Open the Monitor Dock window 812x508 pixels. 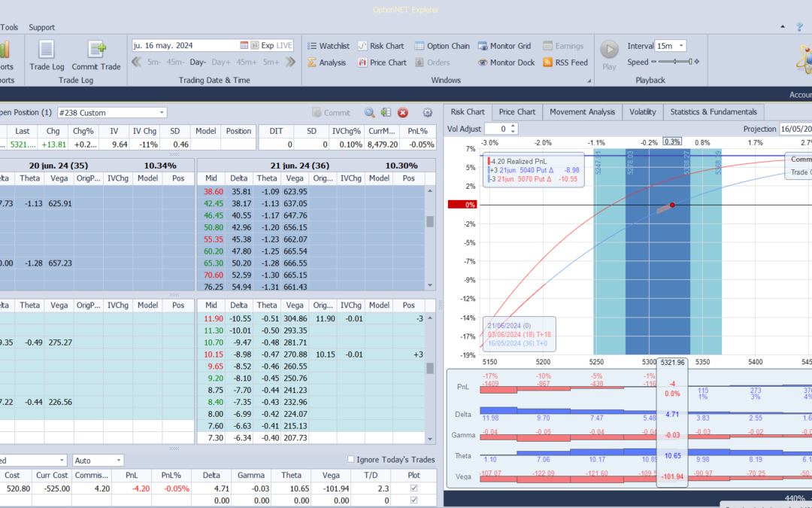pyautogui.click(x=506, y=62)
